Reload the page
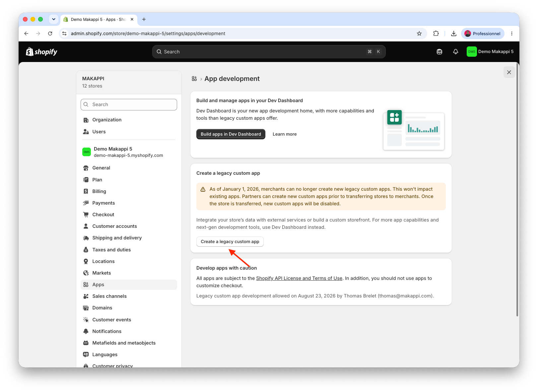 pos(50,33)
